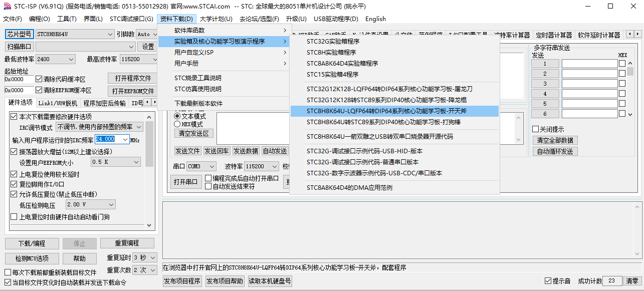Toggle 上电复位使用较长延时 checkbox

pyautogui.click(x=14, y=174)
